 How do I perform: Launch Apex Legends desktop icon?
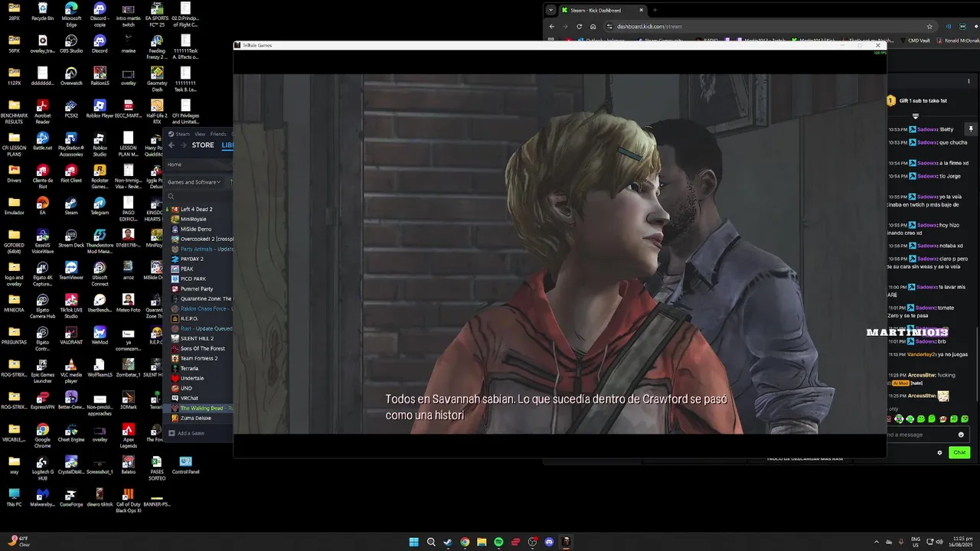tap(129, 435)
